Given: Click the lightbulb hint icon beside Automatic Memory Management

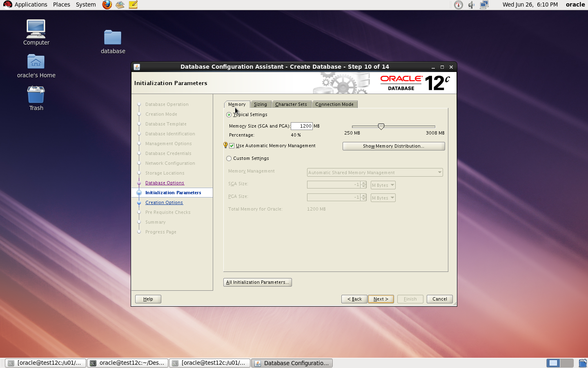Looking at the screenshot, I should pos(225,145).
